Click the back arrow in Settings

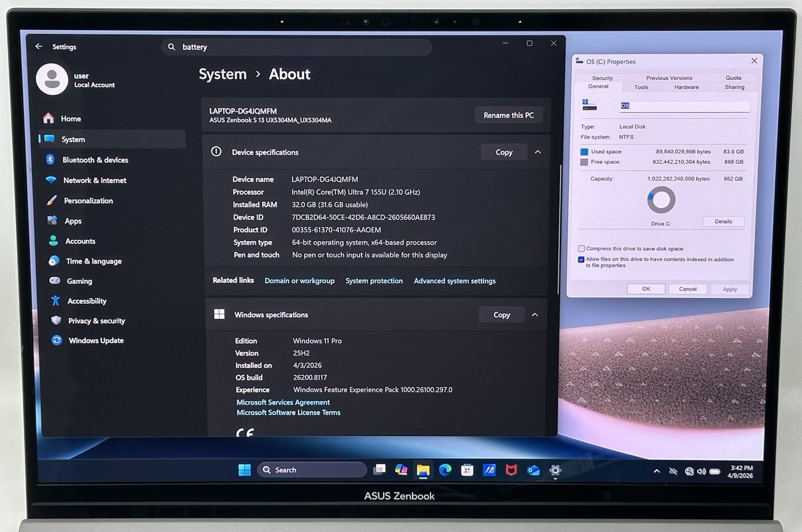[x=39, y=46]
